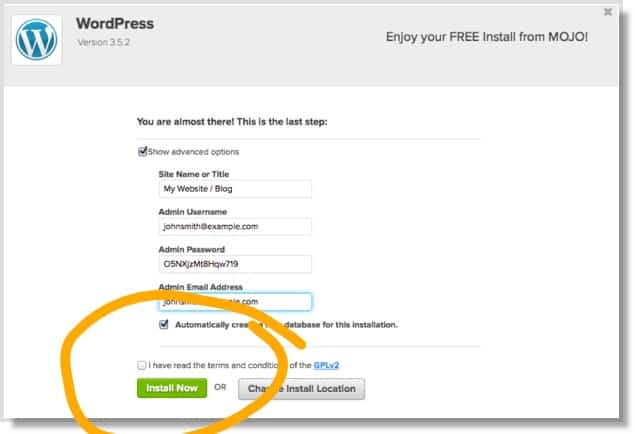
Task: Click the Show advanced options label text
Action: (194, 152)
